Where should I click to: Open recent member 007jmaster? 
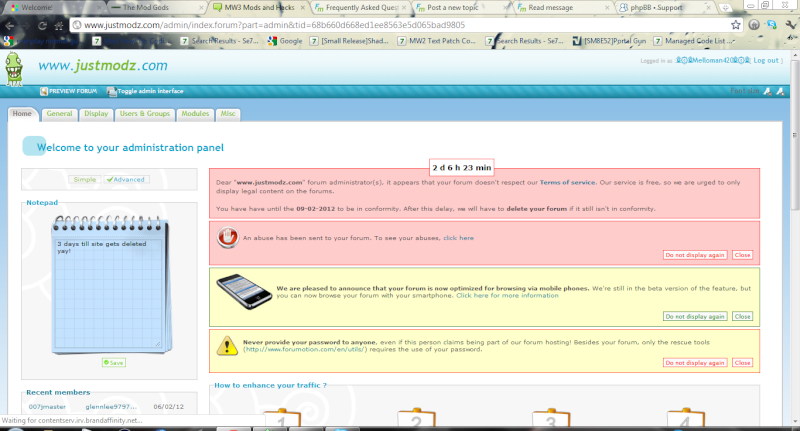click(x=47, y=407)
